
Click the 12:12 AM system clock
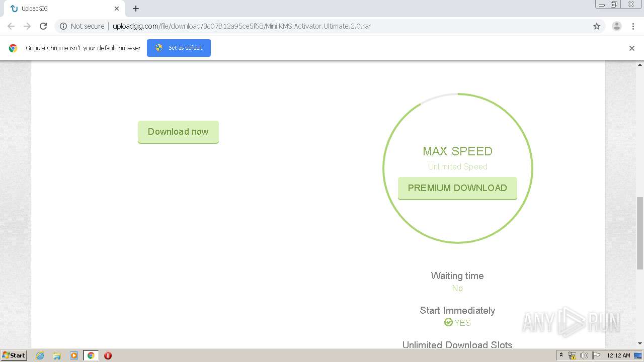[x=618, y=355]
